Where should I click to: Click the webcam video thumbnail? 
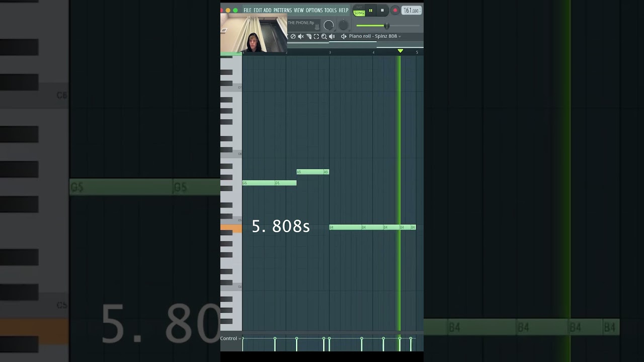(x=254, y=33)
